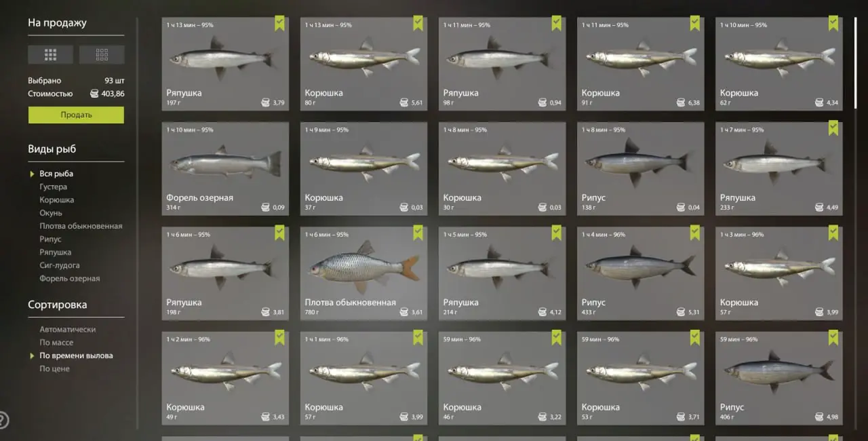Image resolution: width=868 pixels, height=441 pixels.
Task: Click the green Продать button
Action: point(76,115)
